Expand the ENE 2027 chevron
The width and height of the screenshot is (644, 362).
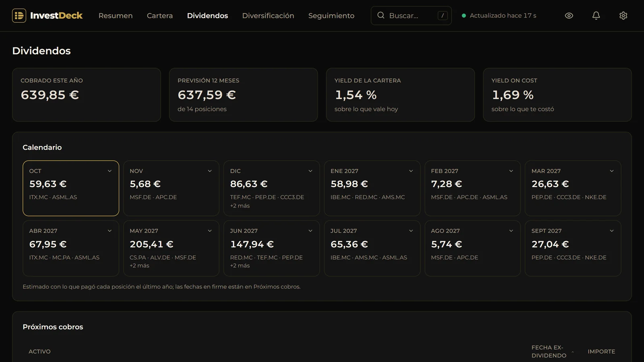click(411, 171)
